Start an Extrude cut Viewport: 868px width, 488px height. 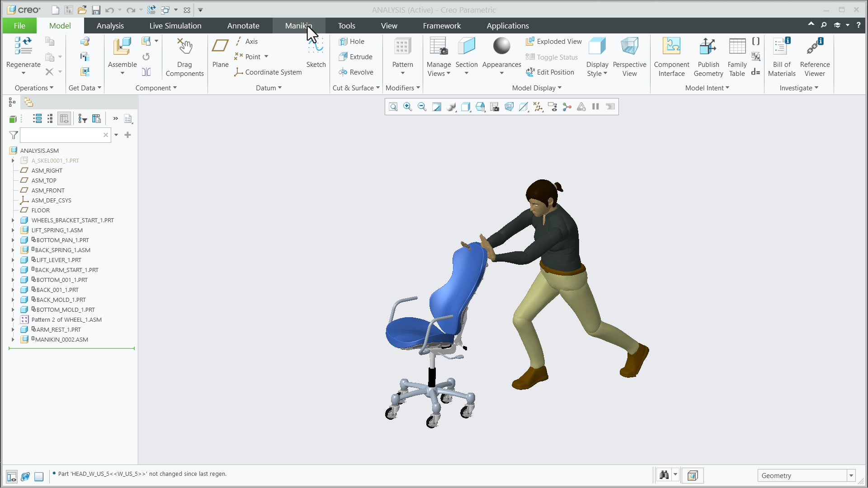(355, 57)
